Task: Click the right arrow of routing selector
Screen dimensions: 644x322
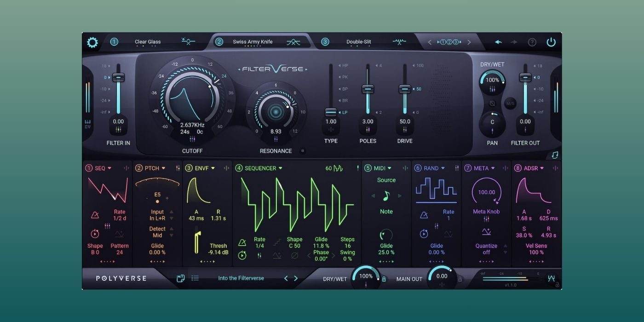Action: click(x=469, y=42)
